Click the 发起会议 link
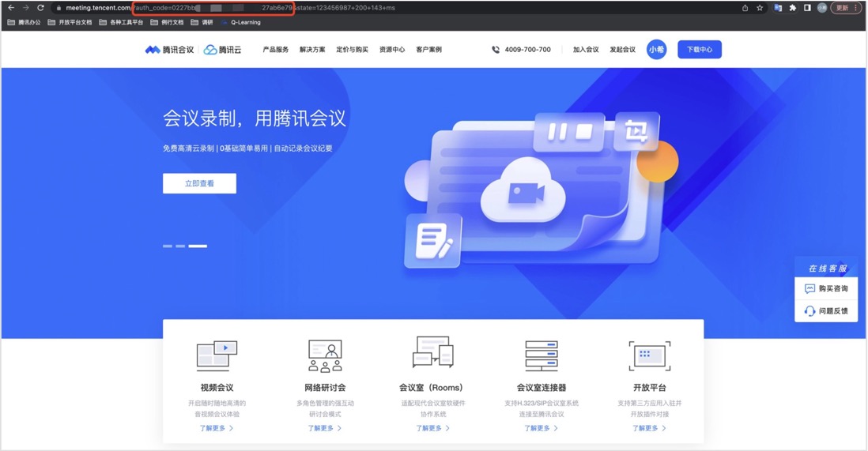 (623, 49)
